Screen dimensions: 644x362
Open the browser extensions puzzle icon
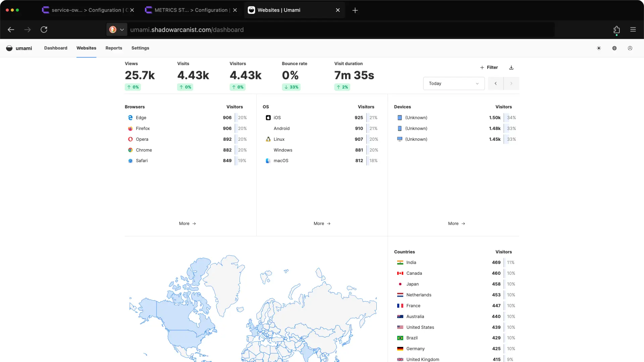tap(616, 30)
